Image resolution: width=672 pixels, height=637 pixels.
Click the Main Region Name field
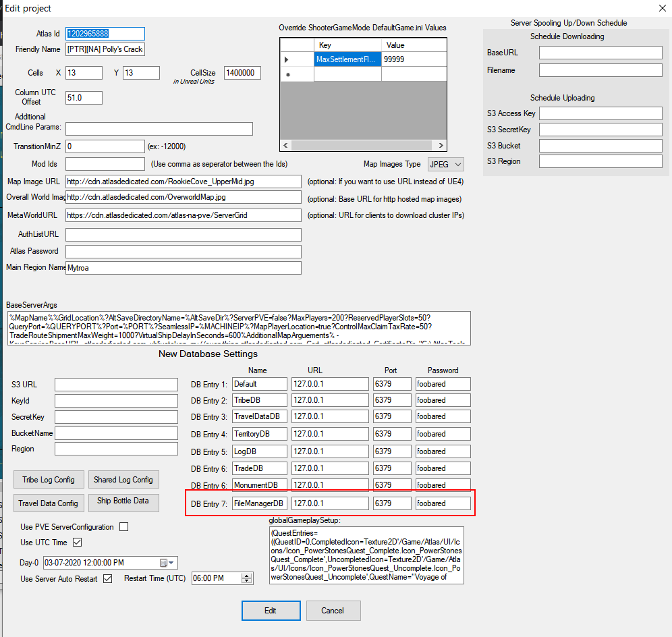coord(184,267)
